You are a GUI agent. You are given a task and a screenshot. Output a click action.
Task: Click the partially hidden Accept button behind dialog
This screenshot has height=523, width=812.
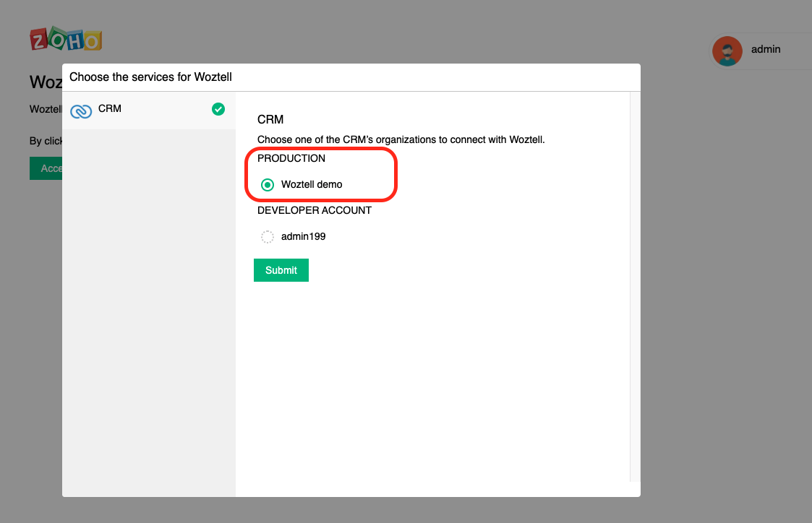click(46, 168)
